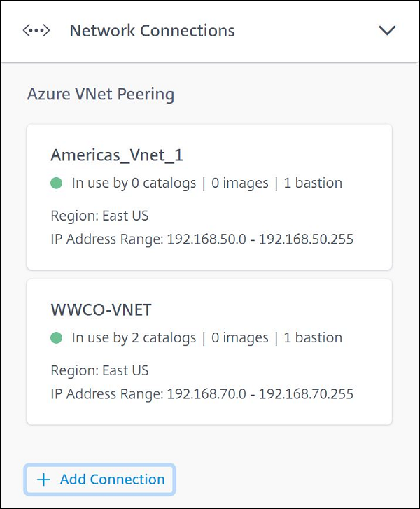
Task: Open the WWCO-VNET connection title
Action: click(101, 309)
